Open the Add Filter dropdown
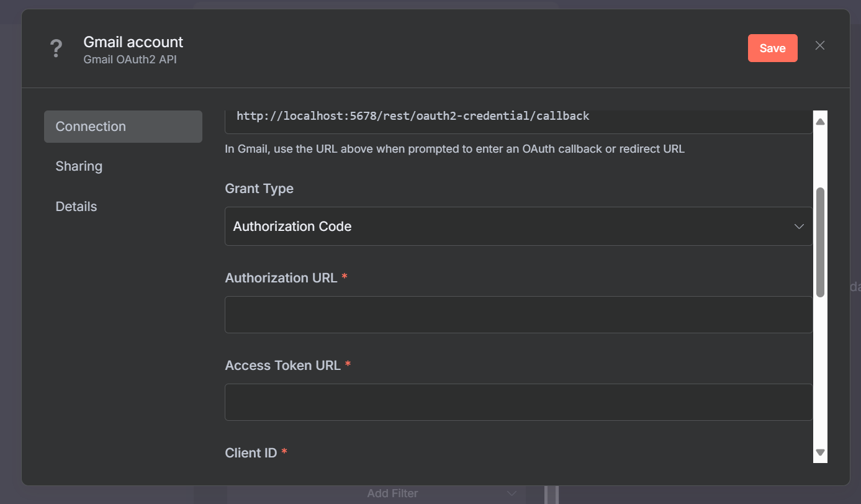861x504 pixels. pos(392,493)
